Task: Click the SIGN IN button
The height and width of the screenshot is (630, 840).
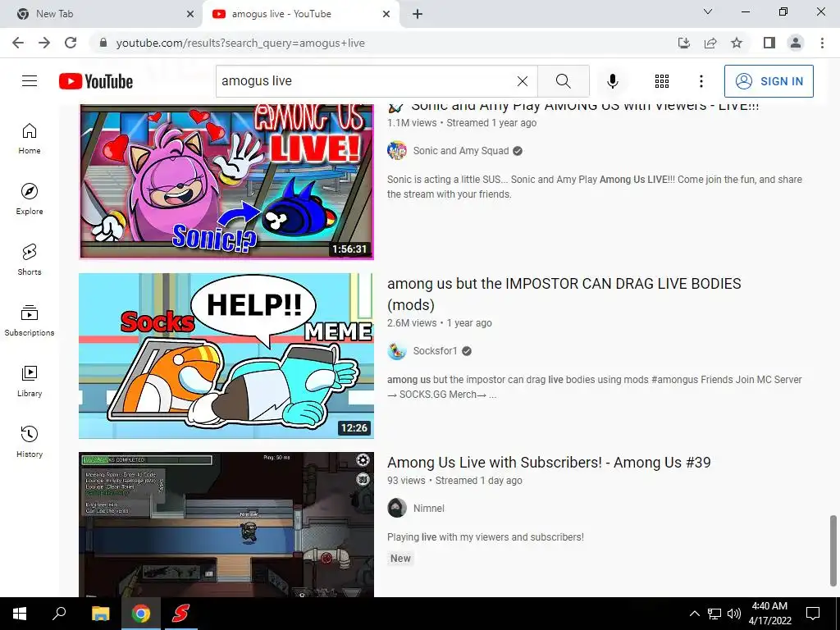Action: pos(769,81)
